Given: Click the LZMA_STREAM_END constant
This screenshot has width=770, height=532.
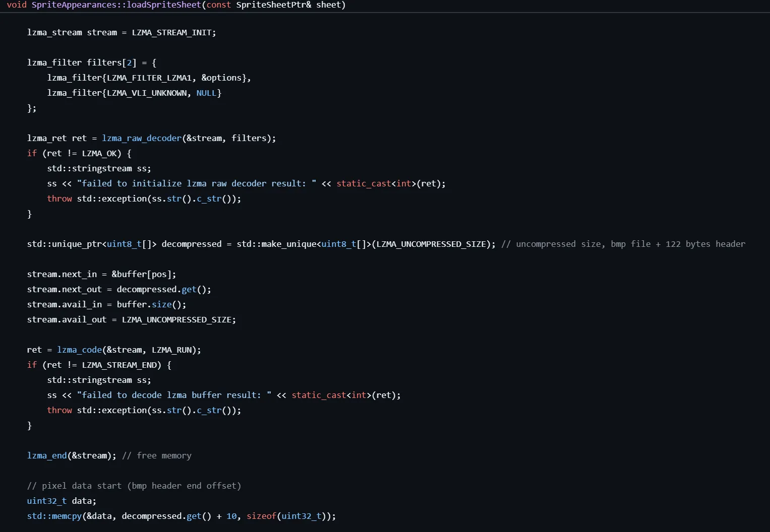Looking at the screenshot, I should point(122,365).
